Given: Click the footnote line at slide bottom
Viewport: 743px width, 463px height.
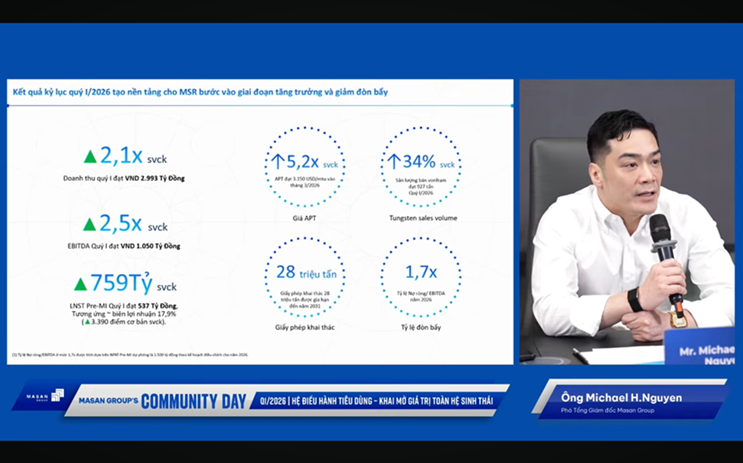Looking at the screenshot, I should 130,354.
